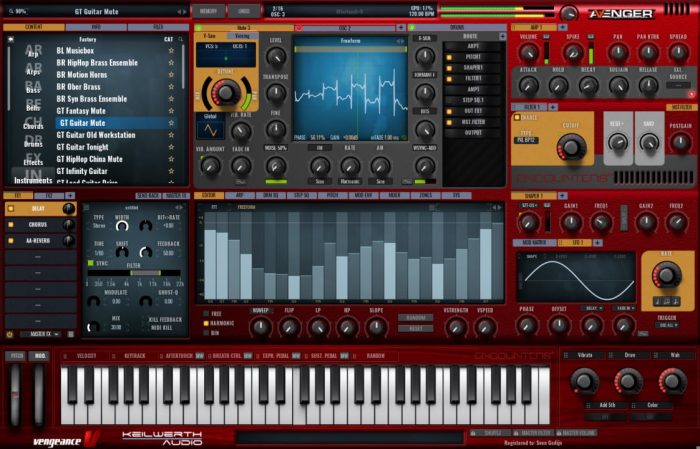Add a new oscillator with plus button
The height and width of the screenshot is (449, 700).
point(400,28)
